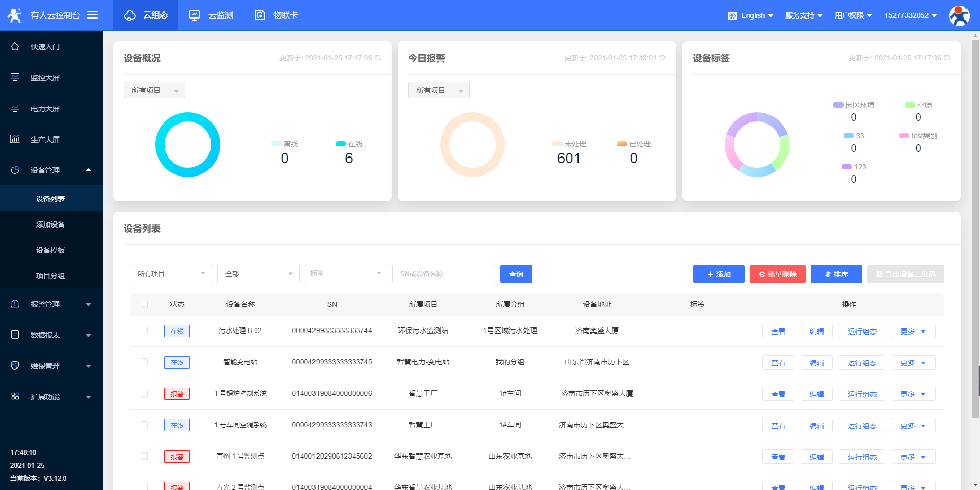Focus the SN或设备名称 search field
The image size is (980, 490).
tap(444, 274)
